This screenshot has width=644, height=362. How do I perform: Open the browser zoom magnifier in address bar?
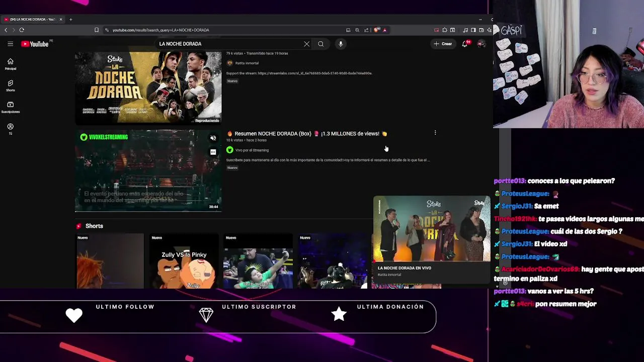pyautogui.click(x=357, y=30)
